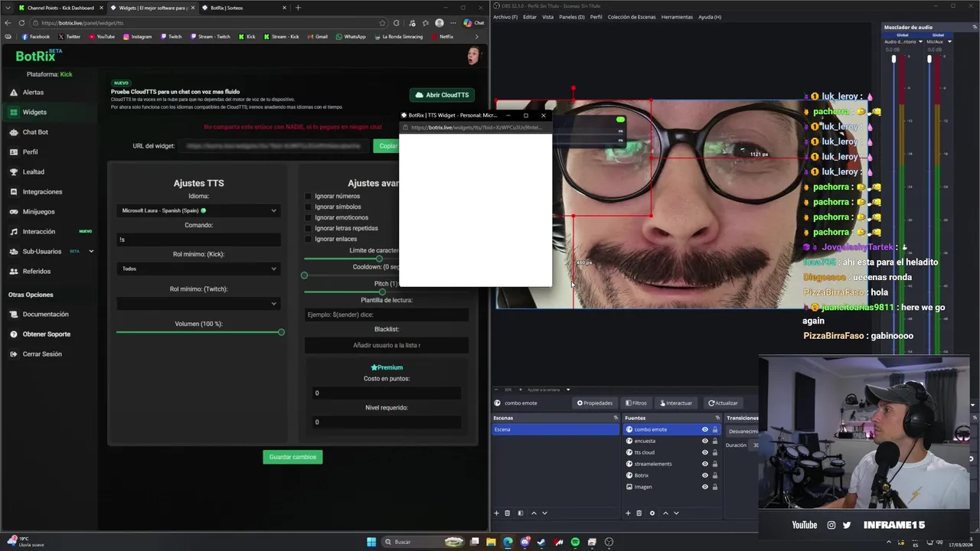Delete the selected scene in the OBS Escenas panel
The image size is (980, 551).
507,514
